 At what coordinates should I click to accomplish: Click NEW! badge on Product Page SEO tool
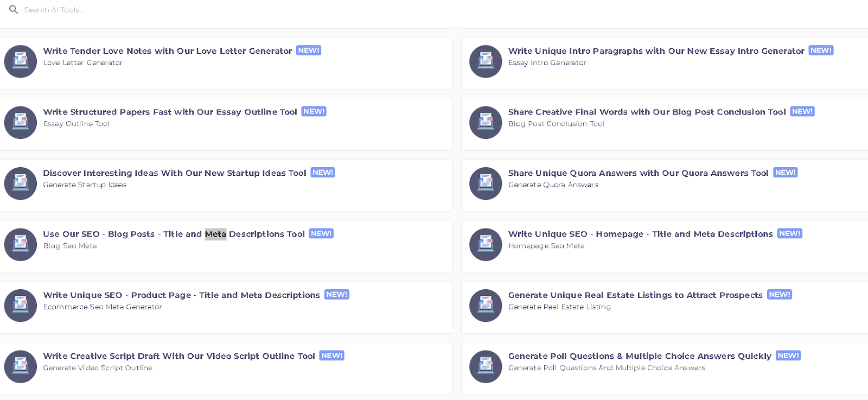(337, 295)
